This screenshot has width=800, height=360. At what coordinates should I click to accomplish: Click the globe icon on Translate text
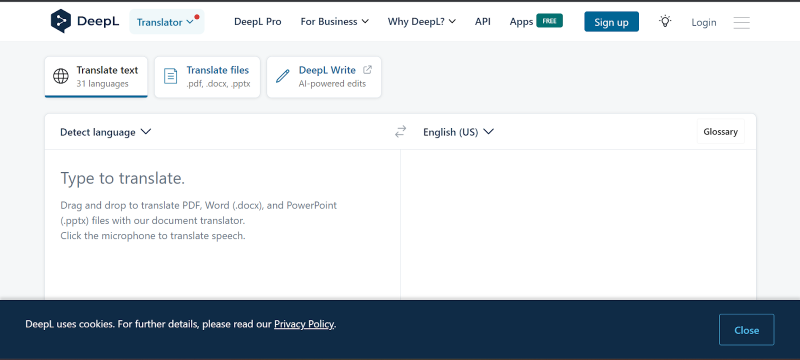coord(61,76)
